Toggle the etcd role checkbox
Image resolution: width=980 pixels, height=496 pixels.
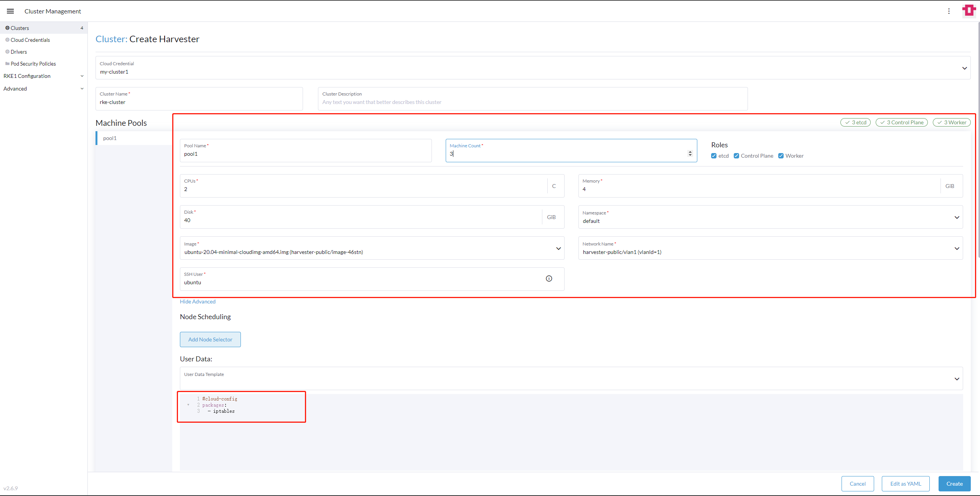(714, 156)
